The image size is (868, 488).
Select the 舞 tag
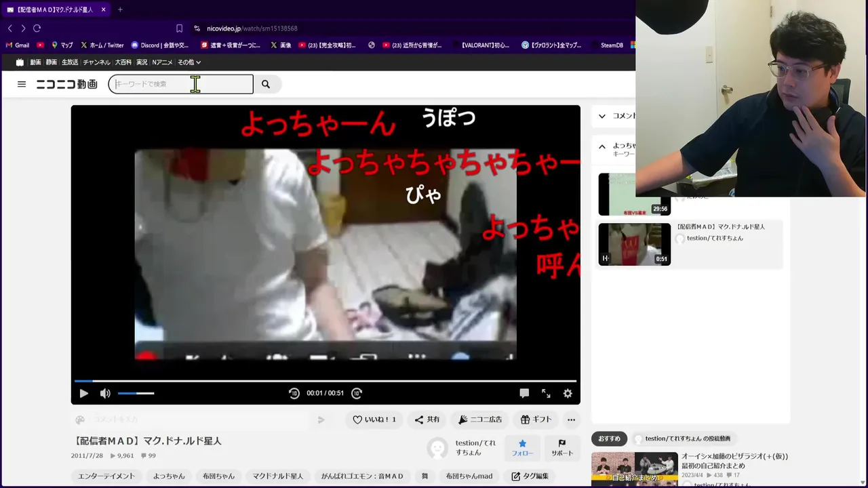pyautogui.click(x=425, y=476)
